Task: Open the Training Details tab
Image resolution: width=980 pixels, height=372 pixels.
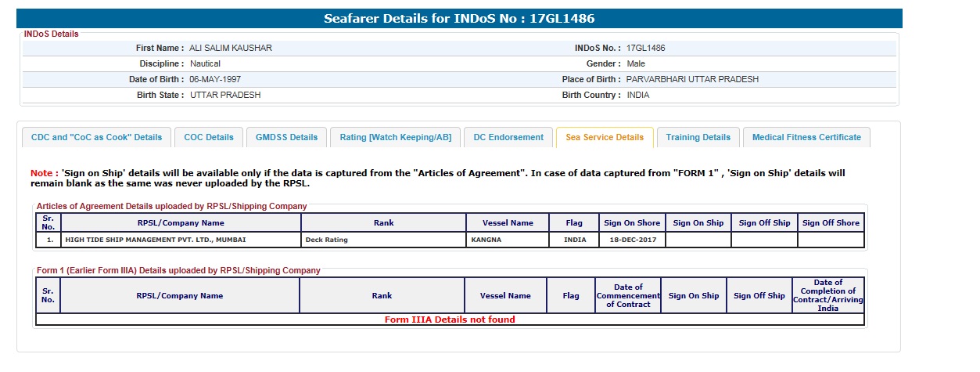Action: click(698, 137)
